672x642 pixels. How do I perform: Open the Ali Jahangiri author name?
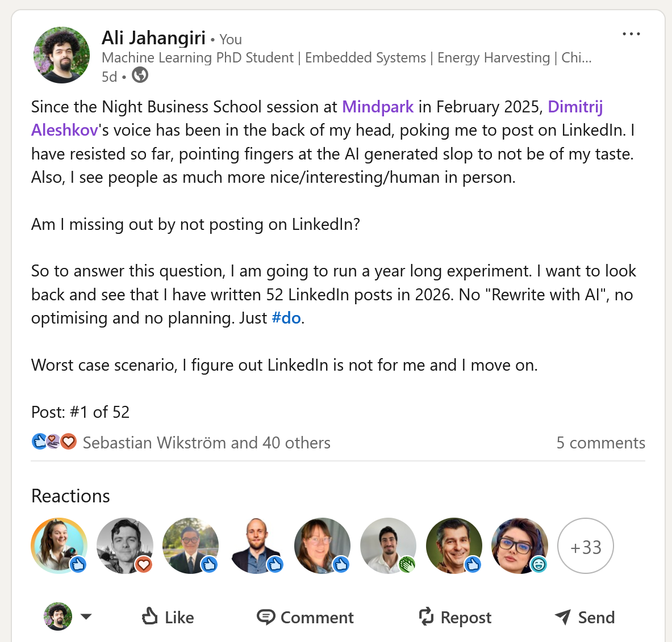pos(153,38)
